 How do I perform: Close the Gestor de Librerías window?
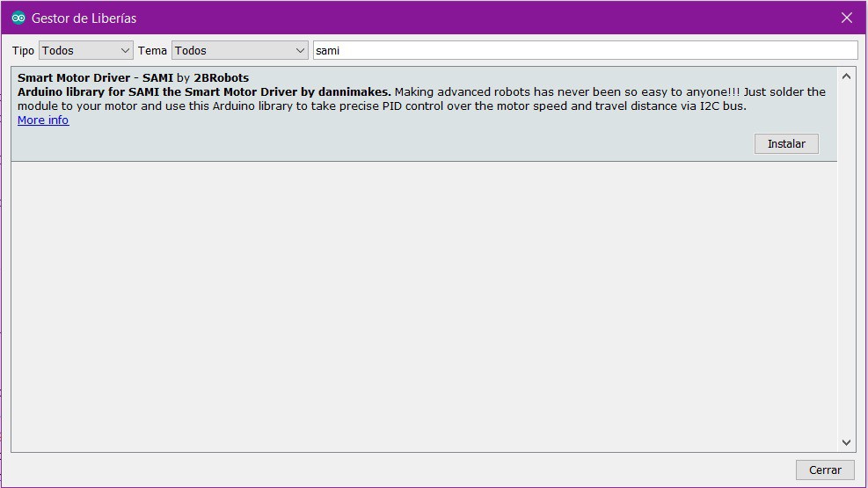tap(846, 18)
